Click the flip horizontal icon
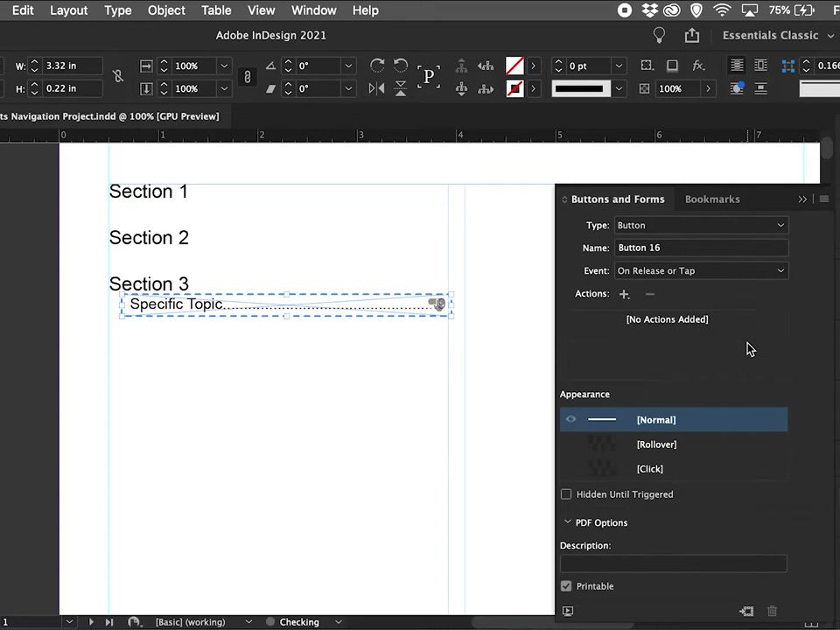The image size is (840, 630). [376, 88]
